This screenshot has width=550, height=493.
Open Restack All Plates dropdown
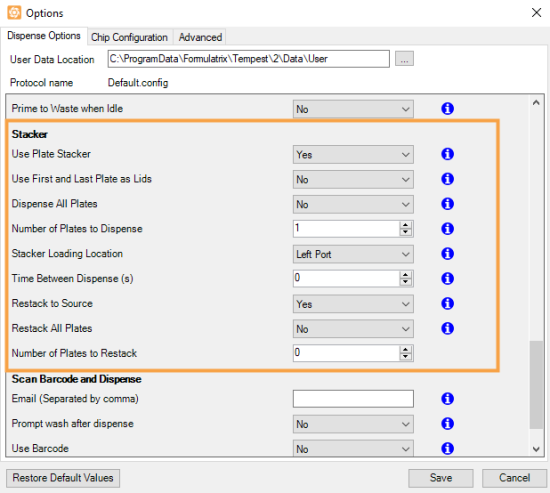(353, 329)
